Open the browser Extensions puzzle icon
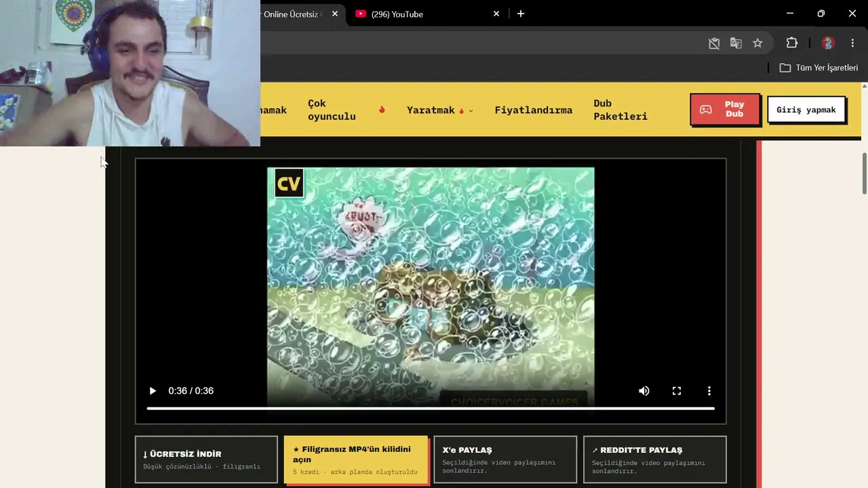Screen dimensions: 868x488 792,43
